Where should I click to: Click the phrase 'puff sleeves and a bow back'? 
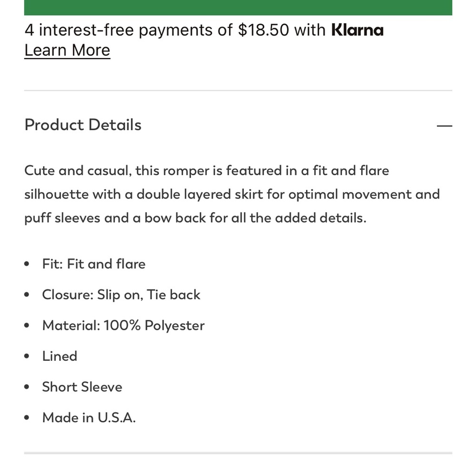click(x=115, y=218)
